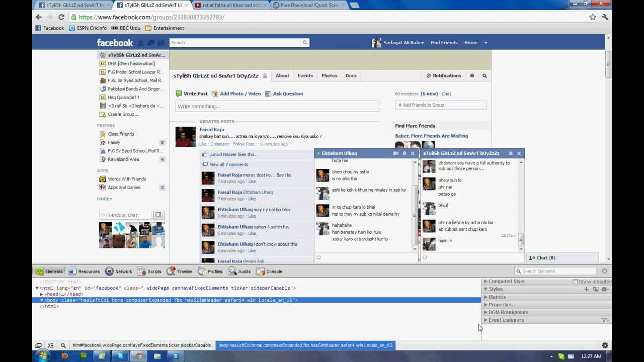Expand the Computed Style section

coord(486,282)
